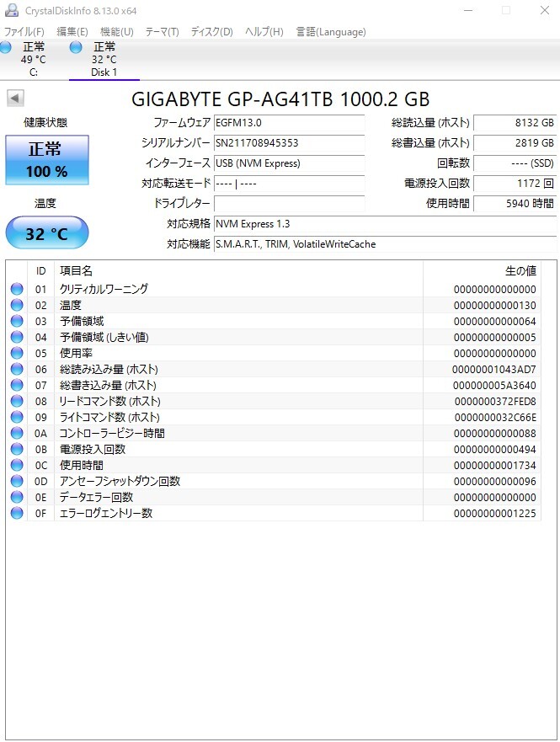Click the ID column header
Viewport: 560px width, 742px height.
click(40, 270)
